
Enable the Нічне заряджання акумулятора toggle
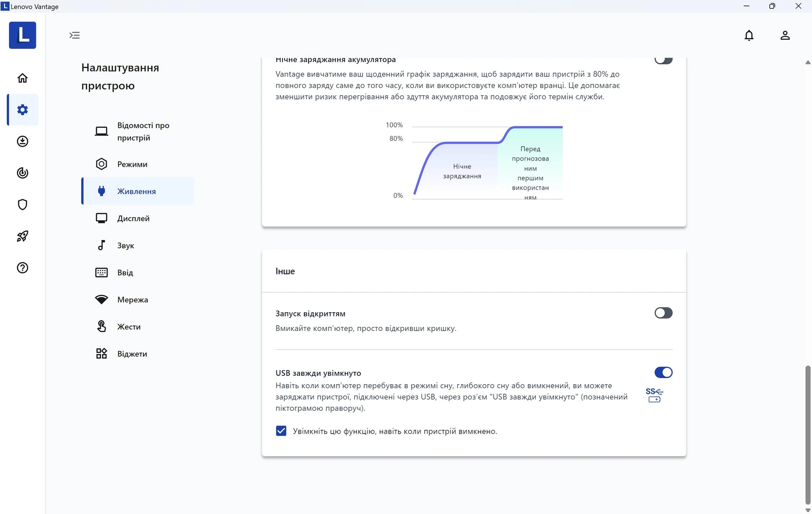[x=664, y=60]
